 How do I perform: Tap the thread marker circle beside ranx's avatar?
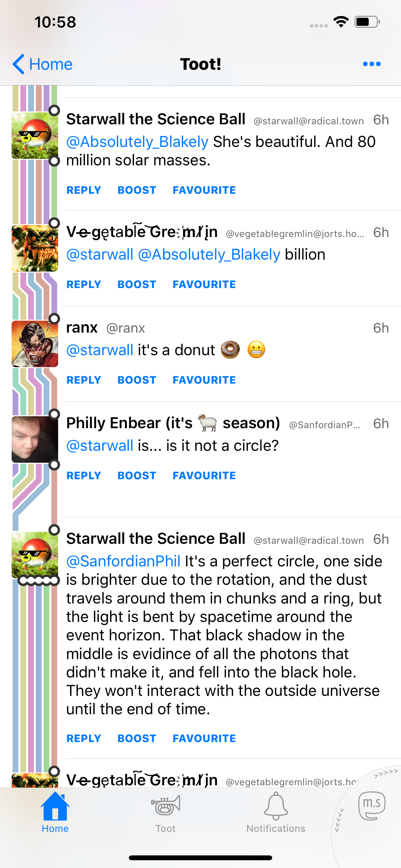54,318
